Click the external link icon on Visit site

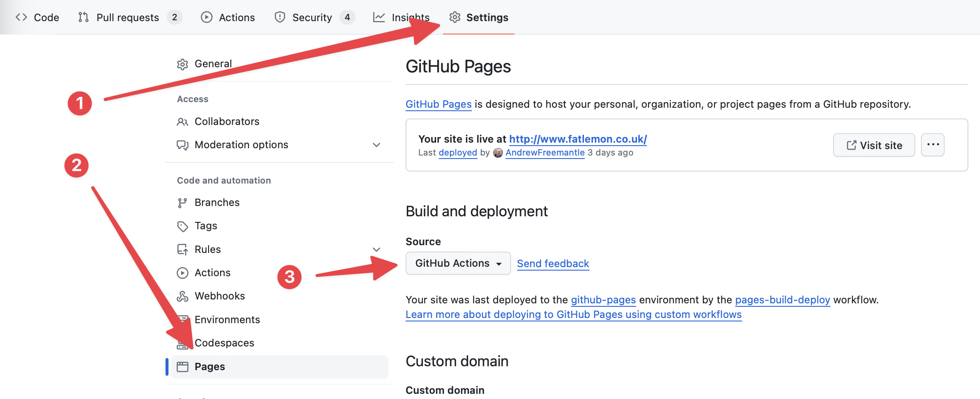[x=851, y=145]
